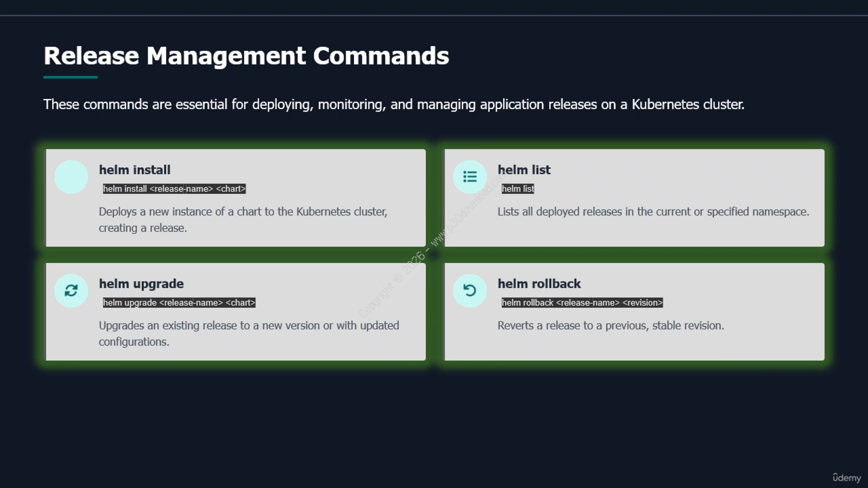Screen dimensions: 868x488
Task: Click the helm rollback undo arrow icon
Action: 470,291
